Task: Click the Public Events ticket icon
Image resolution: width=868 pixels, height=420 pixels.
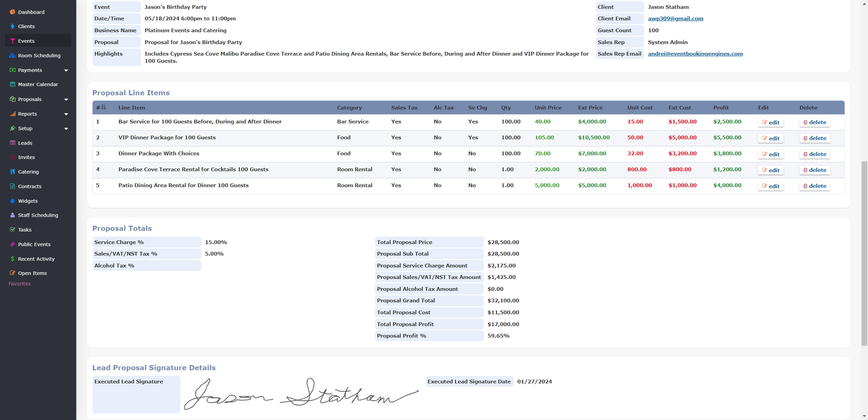Action: (13, 244)
